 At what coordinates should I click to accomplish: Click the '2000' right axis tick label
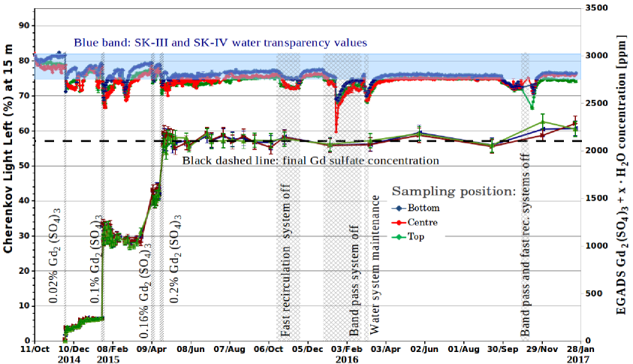click(x=597, y=151)
